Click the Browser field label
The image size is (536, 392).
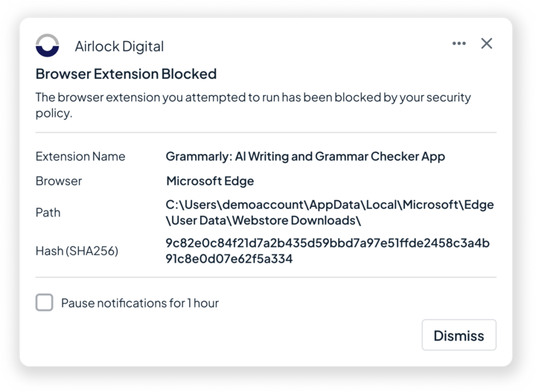click(59, 181)
